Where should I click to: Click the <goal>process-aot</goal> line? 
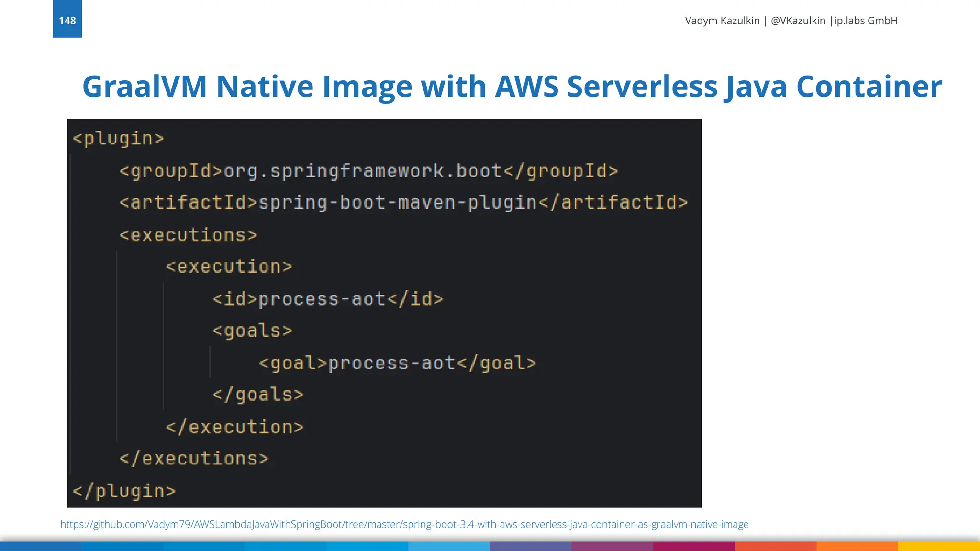(x=398, y=363)
